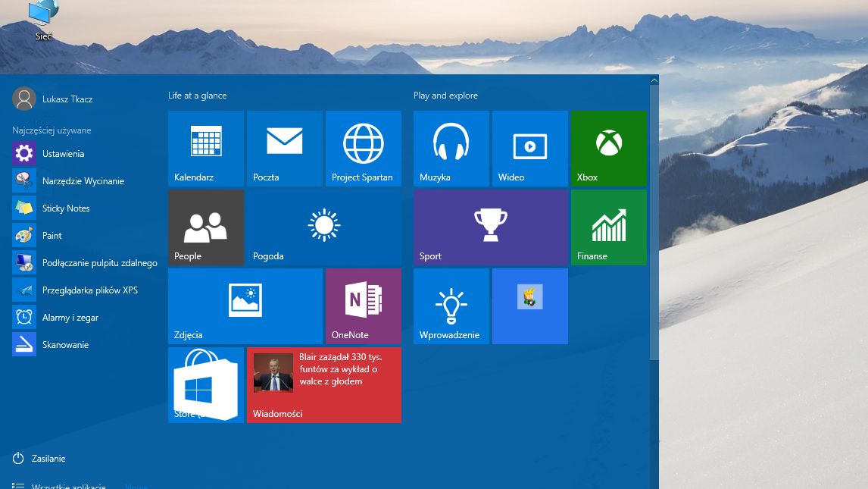Open the unlabeled game character tile

coord(529,306)
